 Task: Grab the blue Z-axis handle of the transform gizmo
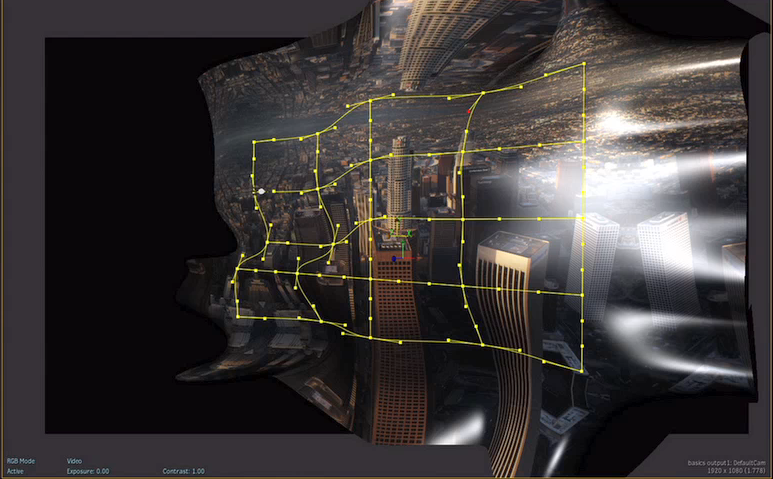click(393, 259)
